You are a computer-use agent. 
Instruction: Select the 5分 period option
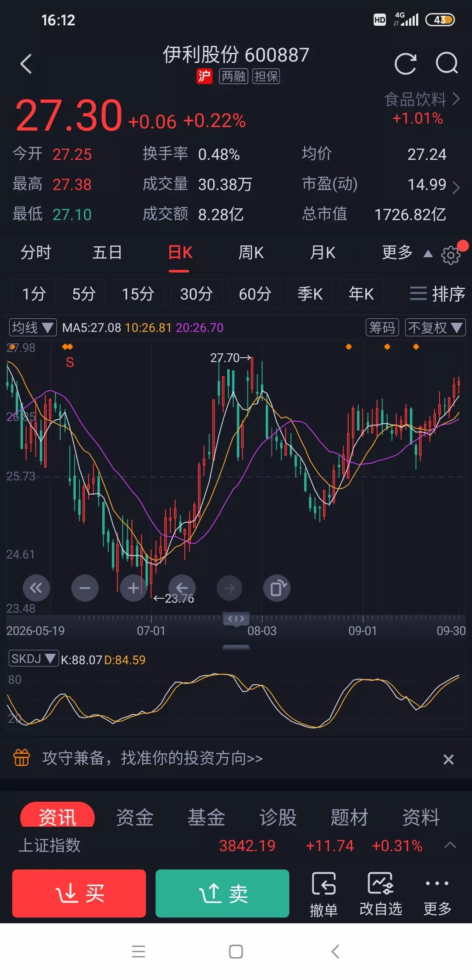(x=83, y=293)
